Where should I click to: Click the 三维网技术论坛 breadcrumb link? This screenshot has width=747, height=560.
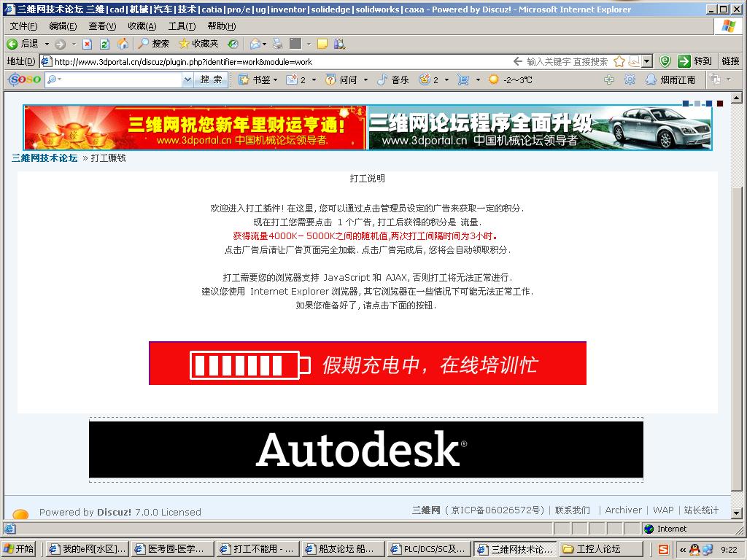click(x=44, y=158)
